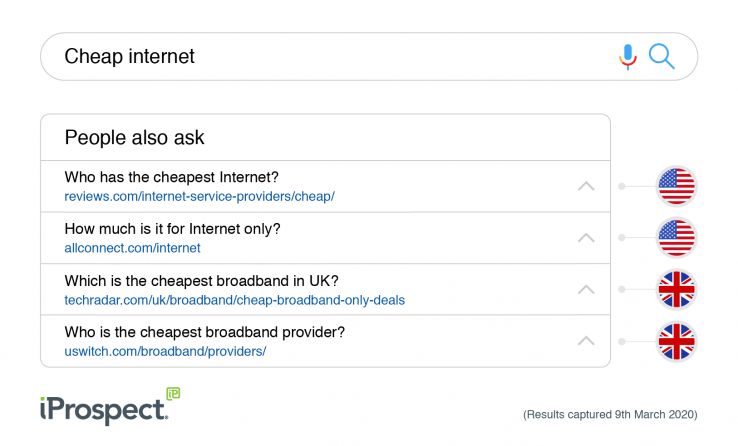Click the microphone voice search icon
Image resolution: width=738 pixels, height=446 pixels.
pyautogui.click(x=628, y=57)
